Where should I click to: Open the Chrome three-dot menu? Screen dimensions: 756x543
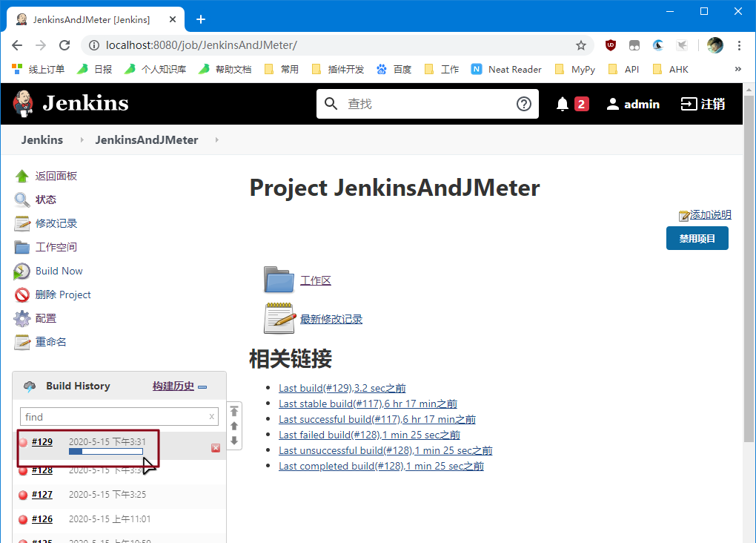coord(739,45)
